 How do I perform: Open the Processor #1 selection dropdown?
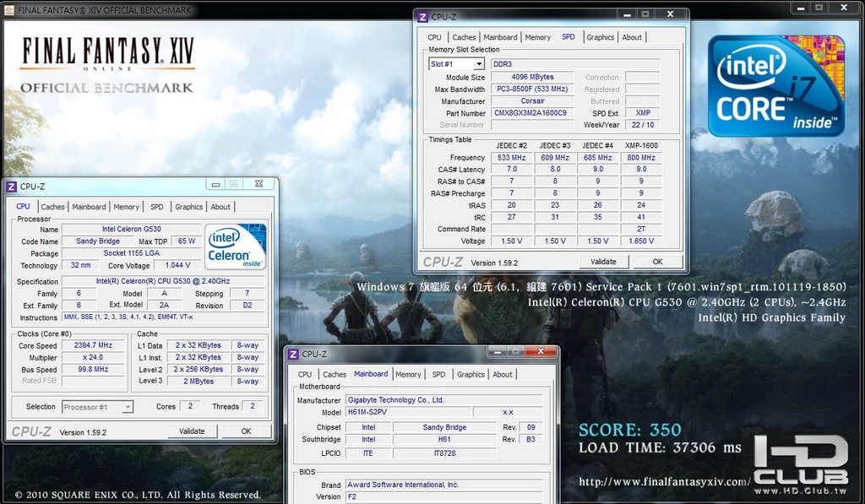[x=97, y=407]
